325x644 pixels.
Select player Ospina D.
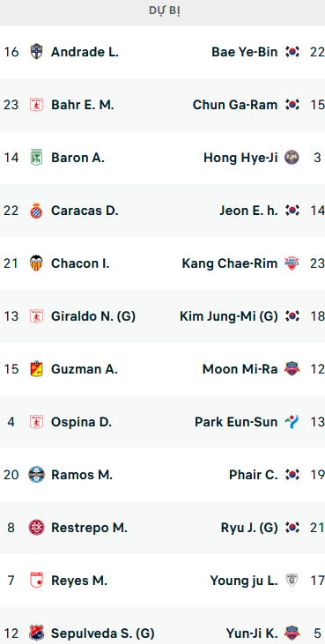pos(81,422)
